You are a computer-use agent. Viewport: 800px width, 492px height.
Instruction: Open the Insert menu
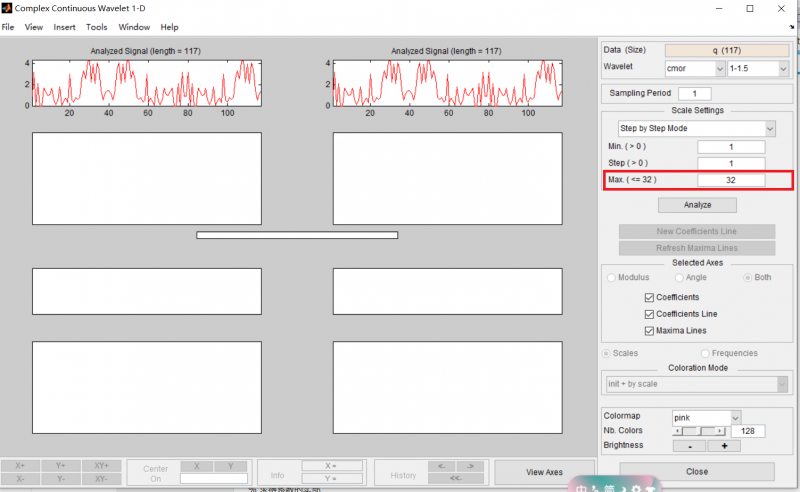(x=64, y=27)
